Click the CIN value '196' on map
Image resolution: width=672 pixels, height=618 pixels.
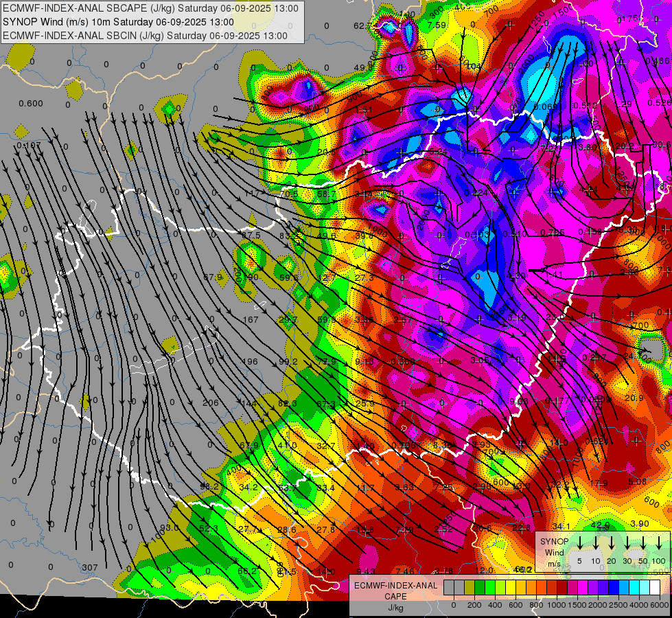coord(250,362)
